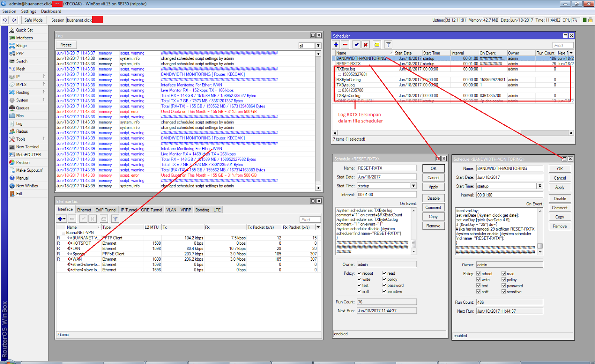The image size is (595, 364).
Task: Open the Session menu
Action: [9, 11]
